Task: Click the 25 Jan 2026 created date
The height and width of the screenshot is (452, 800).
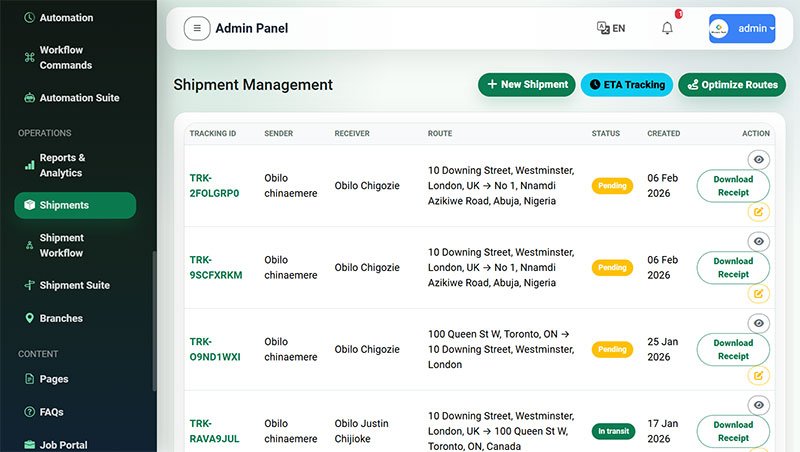Action: 663,349
